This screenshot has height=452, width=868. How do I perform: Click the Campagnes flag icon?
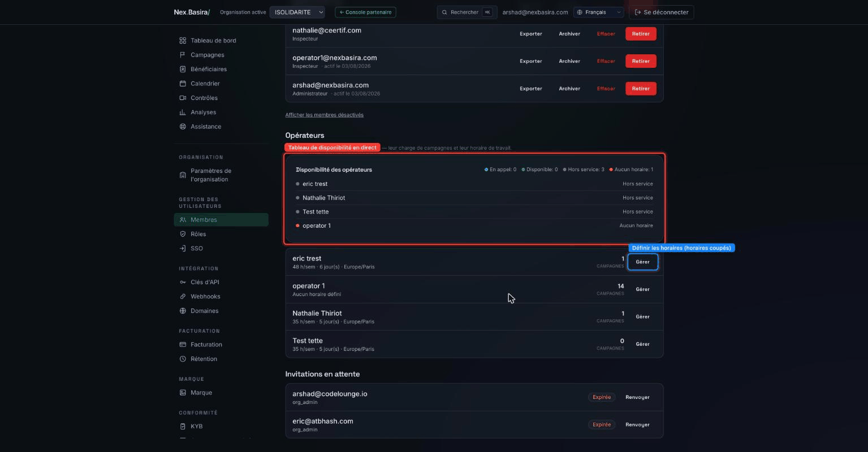click(183, 55)
